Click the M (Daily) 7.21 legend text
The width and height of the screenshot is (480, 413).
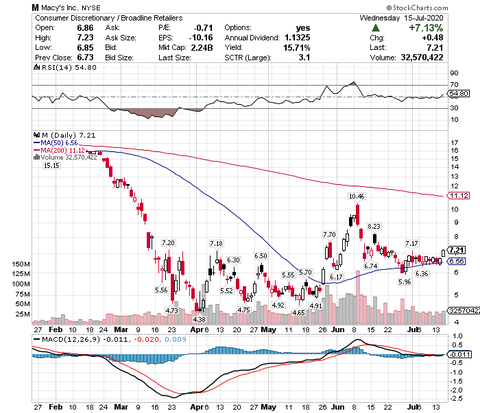click(x=68, y=135)
